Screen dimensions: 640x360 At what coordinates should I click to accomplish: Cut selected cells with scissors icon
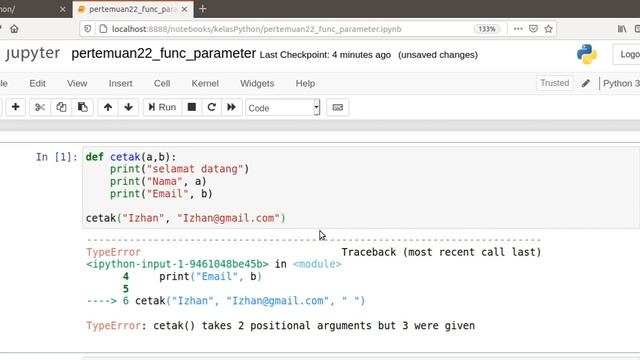coord(40,107)
